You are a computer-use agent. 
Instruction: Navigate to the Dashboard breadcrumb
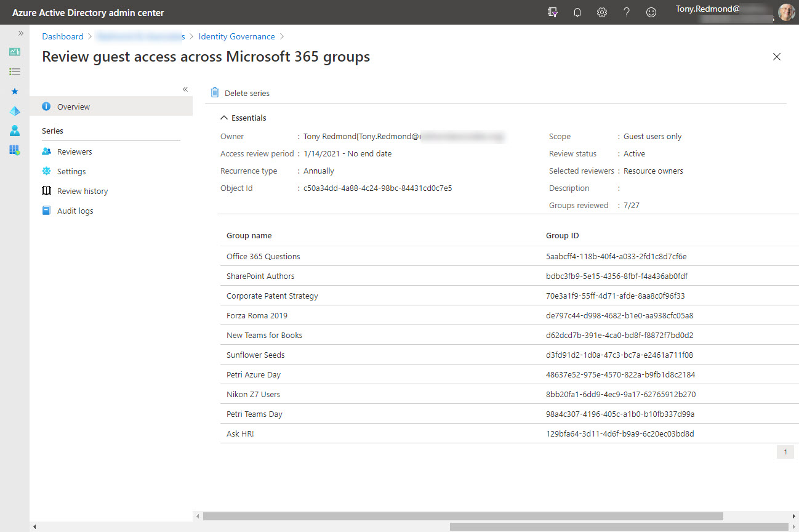pyautogui.click(x=62, y=36)
